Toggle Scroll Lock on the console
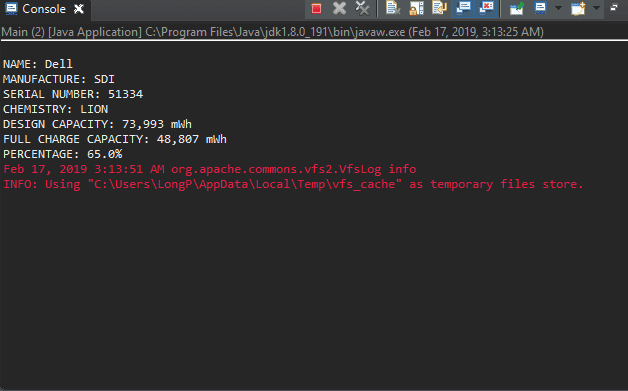 (416, 8)
